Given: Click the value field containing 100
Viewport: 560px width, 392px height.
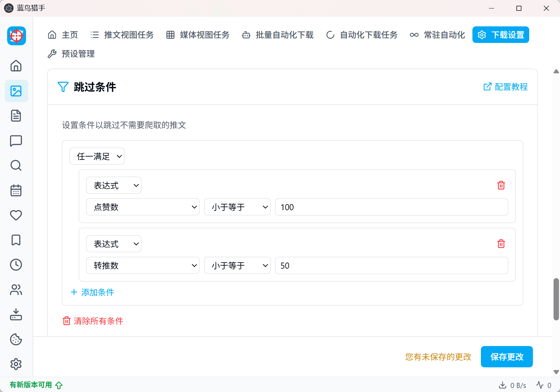Looking at the screenshot, I should [392, 207].
